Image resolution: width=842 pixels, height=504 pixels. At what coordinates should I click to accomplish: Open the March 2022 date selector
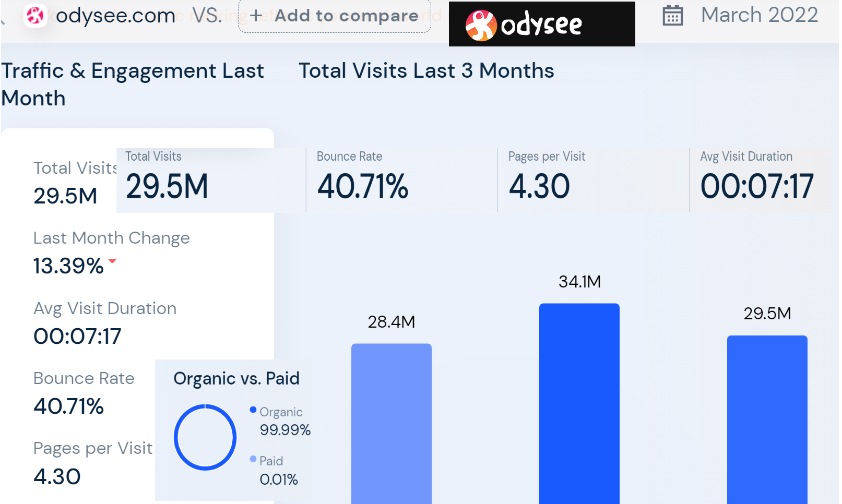click(x=758, y=15)
